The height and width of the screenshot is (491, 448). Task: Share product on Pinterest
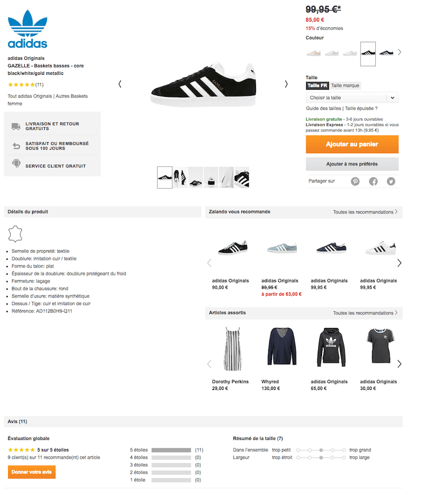pyautogui.click(x=355, y=181)
